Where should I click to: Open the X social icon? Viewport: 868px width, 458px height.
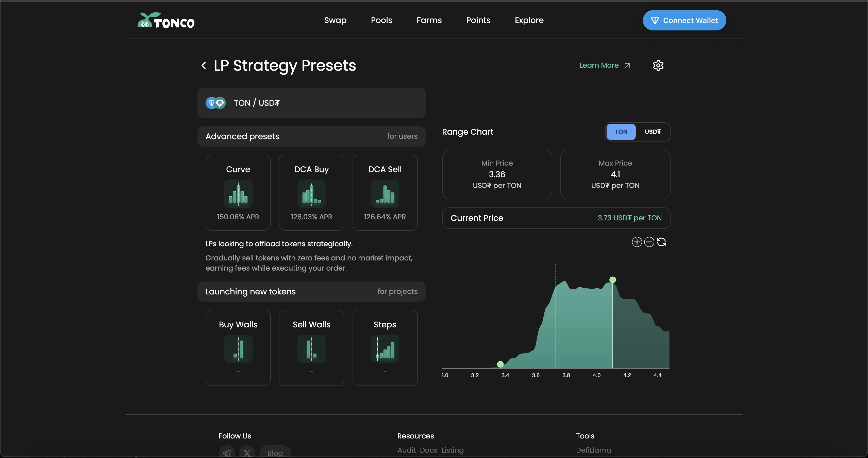pyautogui.click(x=247, y=453)
